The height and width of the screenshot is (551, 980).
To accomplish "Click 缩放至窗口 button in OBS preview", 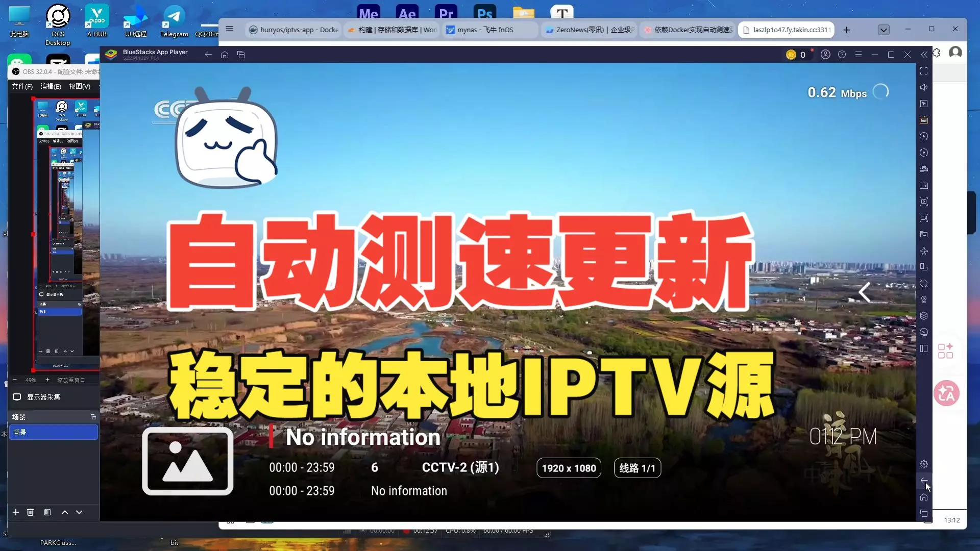I will [x=71, y=380].
